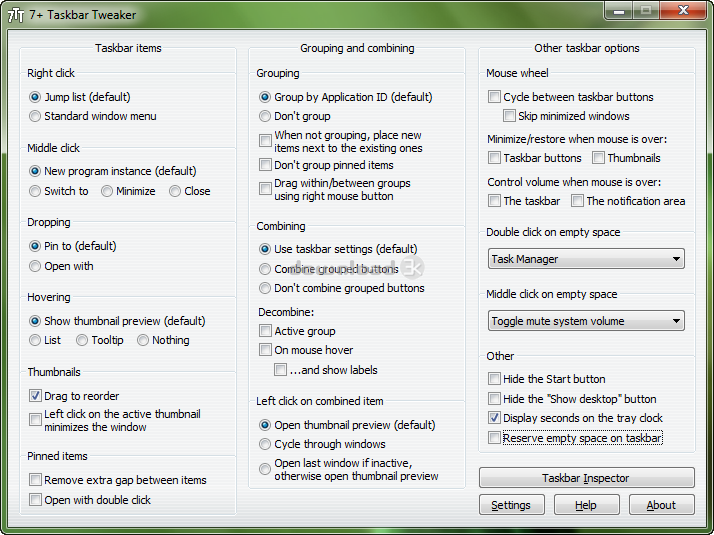Choose Cycle through windows option
Image resolution: width=714 pixels, height=535 pixels.
tap(265, 444)
